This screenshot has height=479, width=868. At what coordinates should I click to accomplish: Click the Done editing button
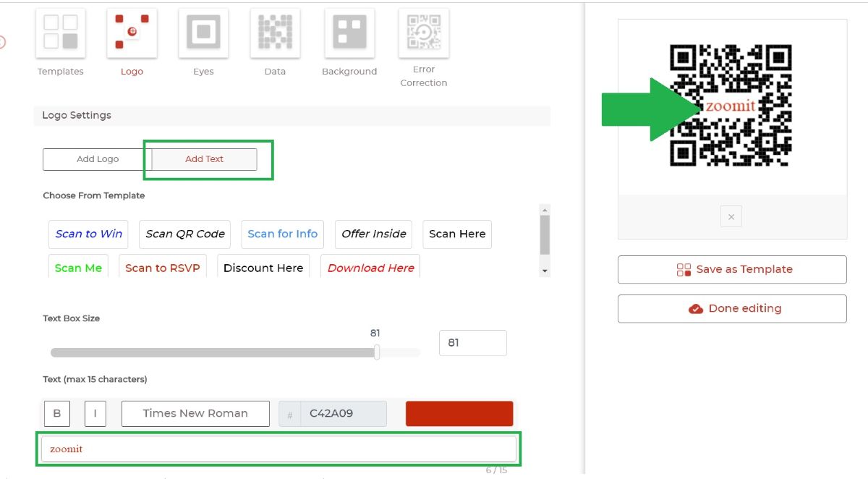click(731, 308)
